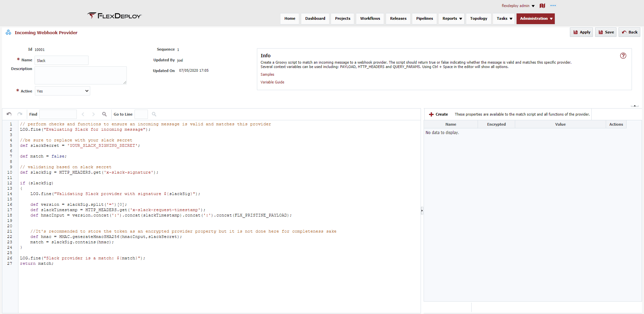Click the Incoming Webhook Provider title icon
The width and height of the screenshot is (644, 314).
point(8,32)
